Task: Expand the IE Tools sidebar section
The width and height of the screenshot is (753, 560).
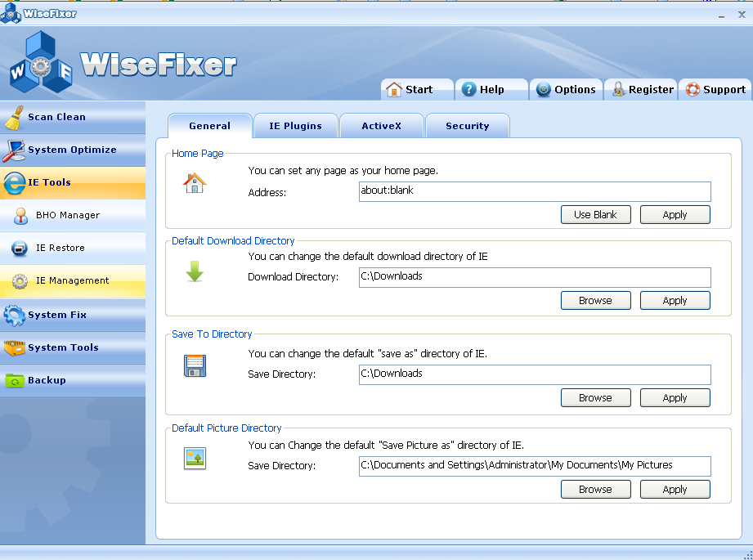Action: coord(49,183)
